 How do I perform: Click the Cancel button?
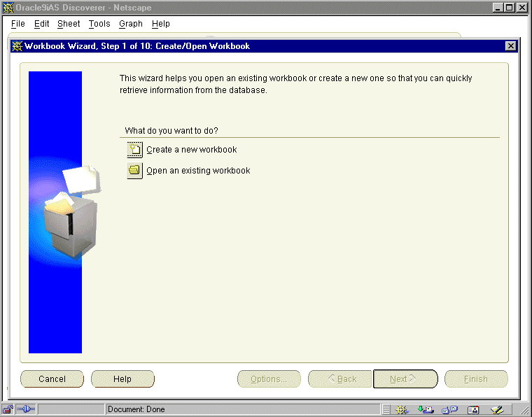pos(52,379)
